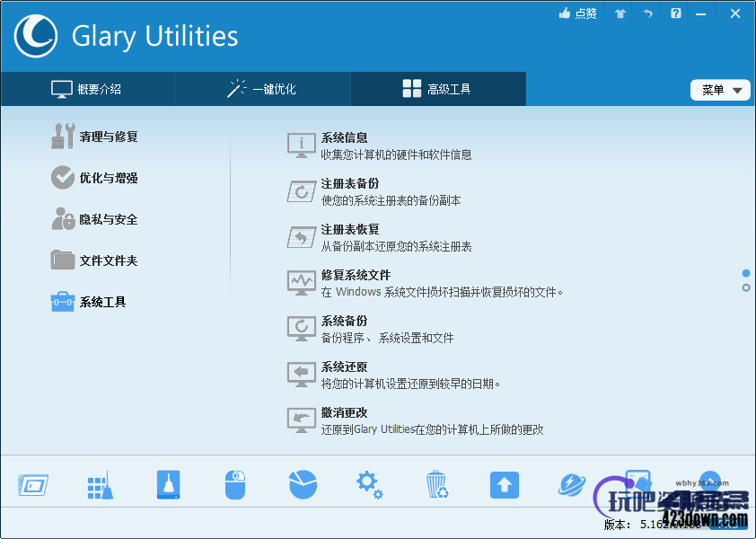756x539 pixels.
Task: Open the disk cleaner drive broom icon
Action: coord(168,484)
